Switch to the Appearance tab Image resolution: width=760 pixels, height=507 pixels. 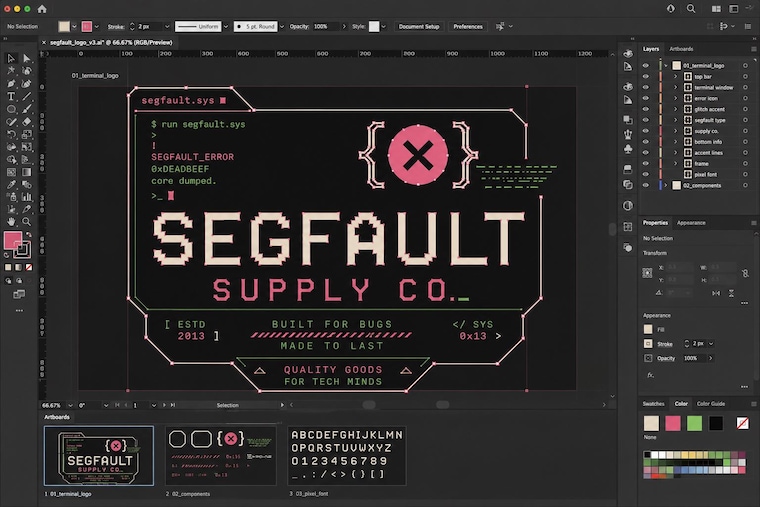pyautogui.click(x=691, y=223)
